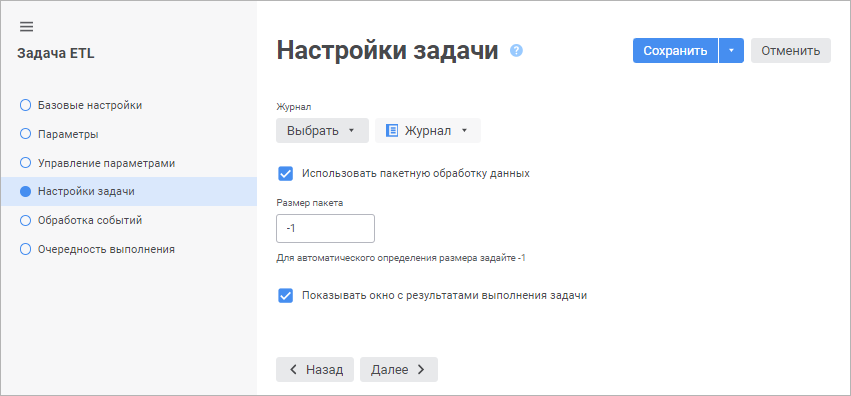The image size is (851, 396).
Task: Click circle marker next to Базовые настройки
Action: click(25, 105)
